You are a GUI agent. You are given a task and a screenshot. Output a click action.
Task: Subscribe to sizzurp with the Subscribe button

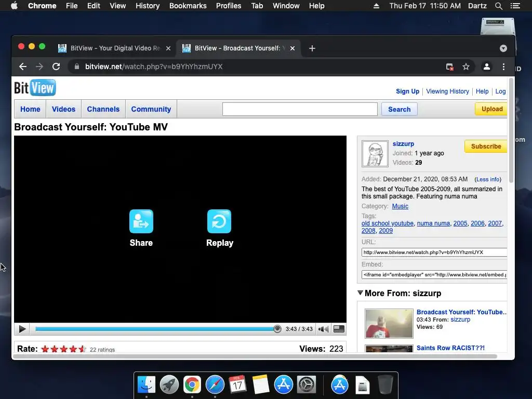pyautogui.click(x=486, y=146)
